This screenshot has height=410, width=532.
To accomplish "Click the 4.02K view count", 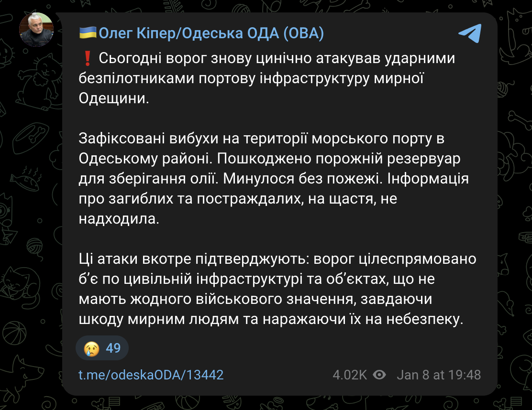I will pos(351,375).
